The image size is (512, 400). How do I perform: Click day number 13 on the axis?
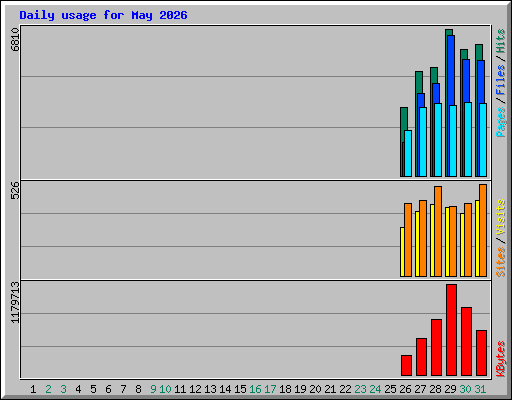(x=210, y=389)
